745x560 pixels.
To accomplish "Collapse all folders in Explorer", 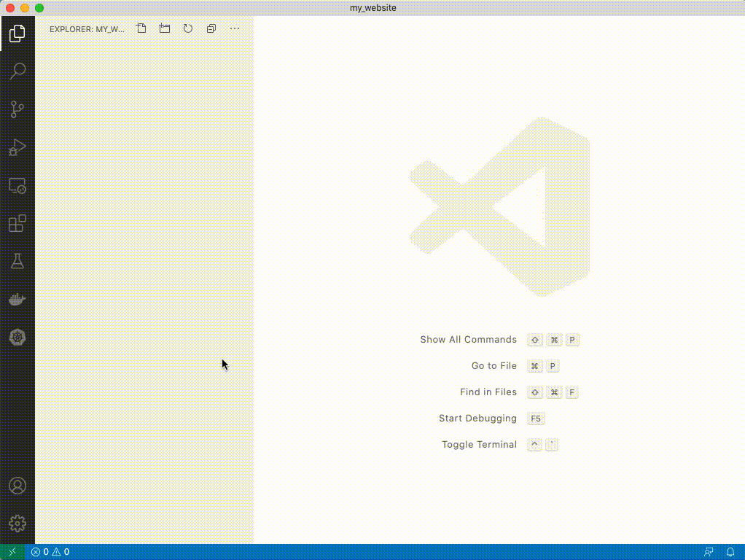I will point(211,28).
